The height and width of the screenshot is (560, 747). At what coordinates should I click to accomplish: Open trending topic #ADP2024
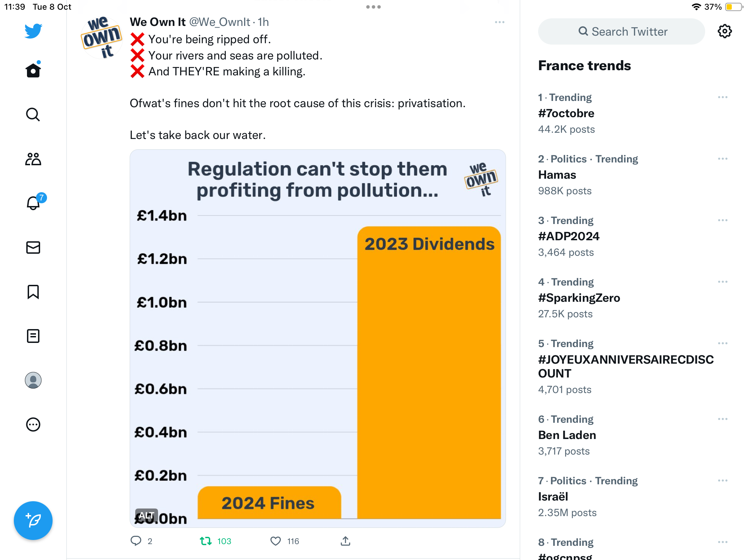[x=569, y=236]
